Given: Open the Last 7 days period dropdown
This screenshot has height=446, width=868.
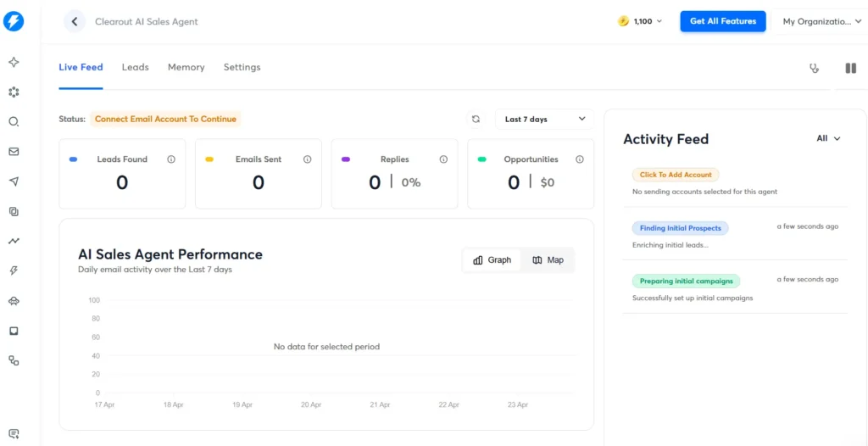Looking at the screenshot, I should click(545, 119).
